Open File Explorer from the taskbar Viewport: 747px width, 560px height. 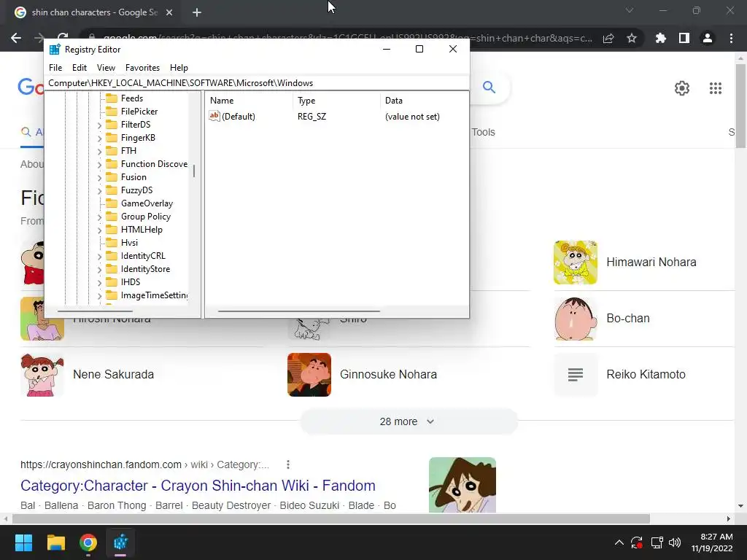[55, 542]
